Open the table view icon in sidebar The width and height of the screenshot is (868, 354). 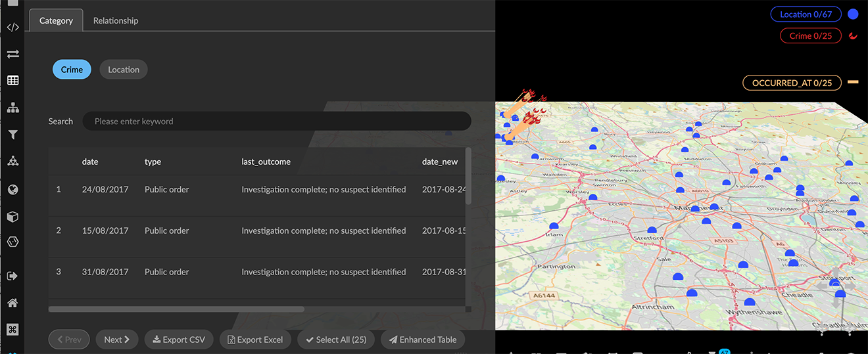pyautogui.click(x=12, y=81)
